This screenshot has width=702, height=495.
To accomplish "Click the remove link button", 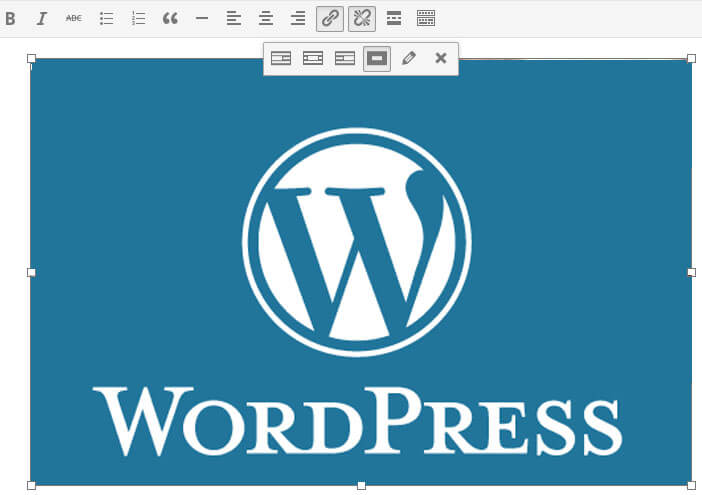I will click(362, 19).
